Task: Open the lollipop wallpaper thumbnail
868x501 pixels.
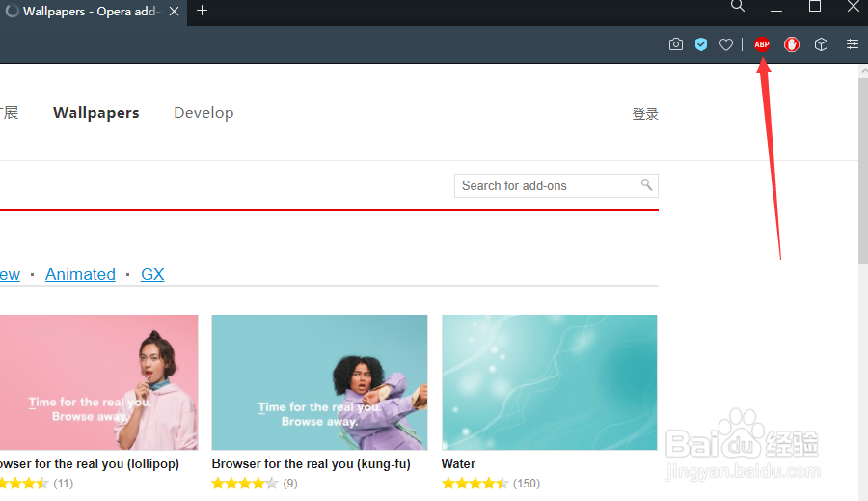Action: (x=98, y=382)
